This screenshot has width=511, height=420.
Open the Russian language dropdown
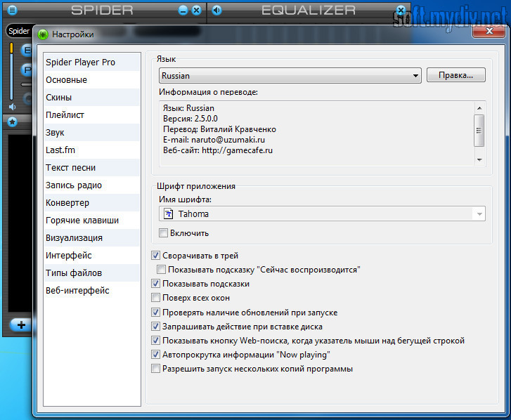290,76
